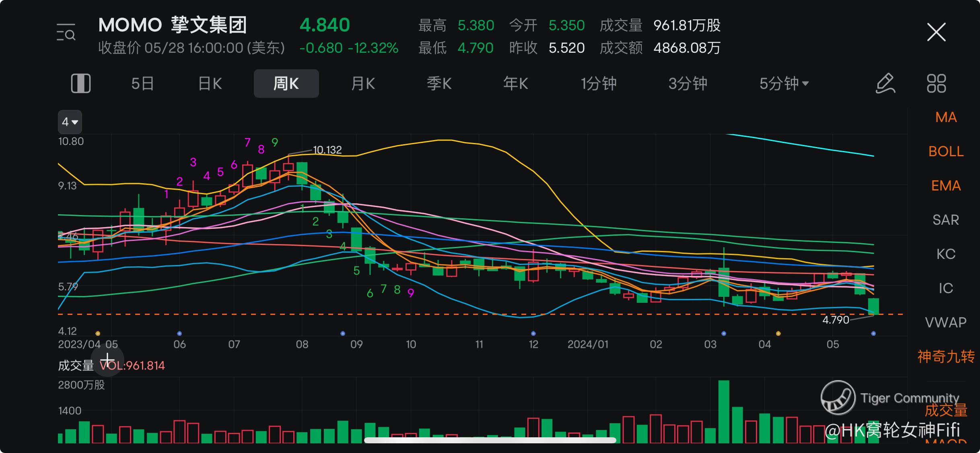Open the stock search list icon
This screenshot has width=980, height=453.
tap(66, 33)
